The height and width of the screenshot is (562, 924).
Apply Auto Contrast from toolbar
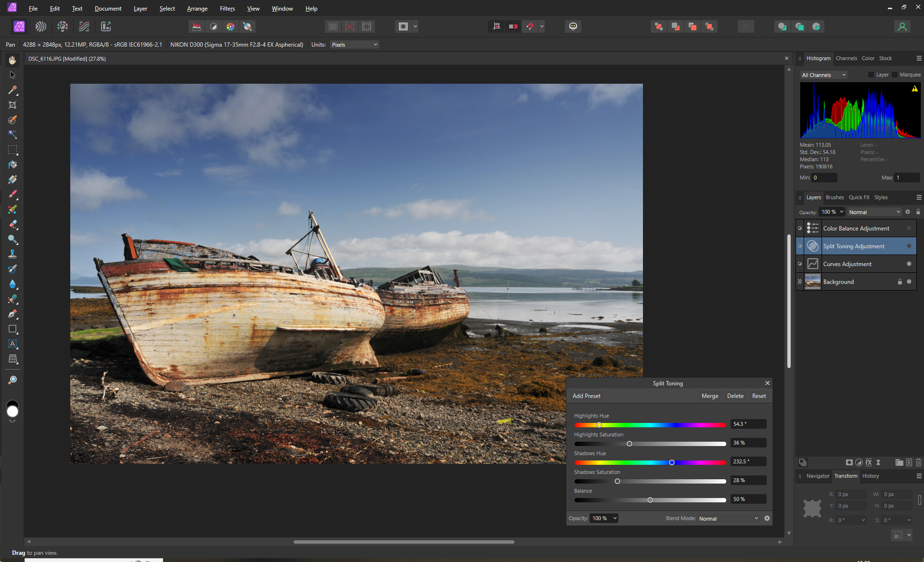(x=214, y=26)
